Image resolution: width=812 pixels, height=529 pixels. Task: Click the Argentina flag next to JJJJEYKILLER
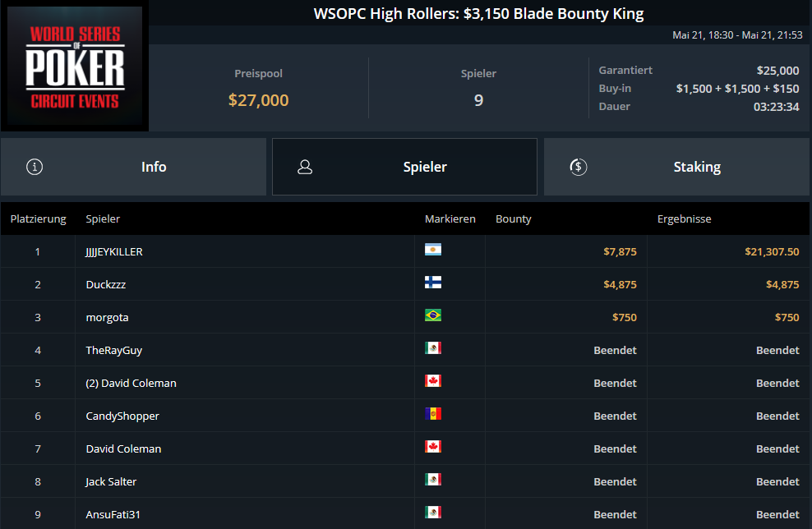click(x=433, y=250)
